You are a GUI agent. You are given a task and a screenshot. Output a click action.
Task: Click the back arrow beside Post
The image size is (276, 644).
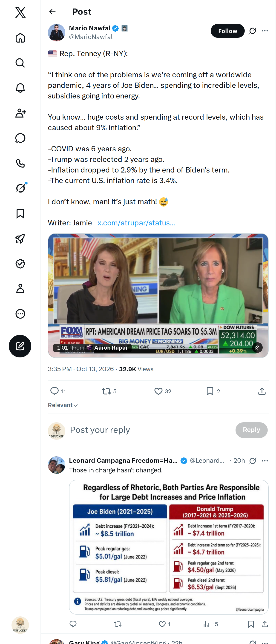coord(52,12)
